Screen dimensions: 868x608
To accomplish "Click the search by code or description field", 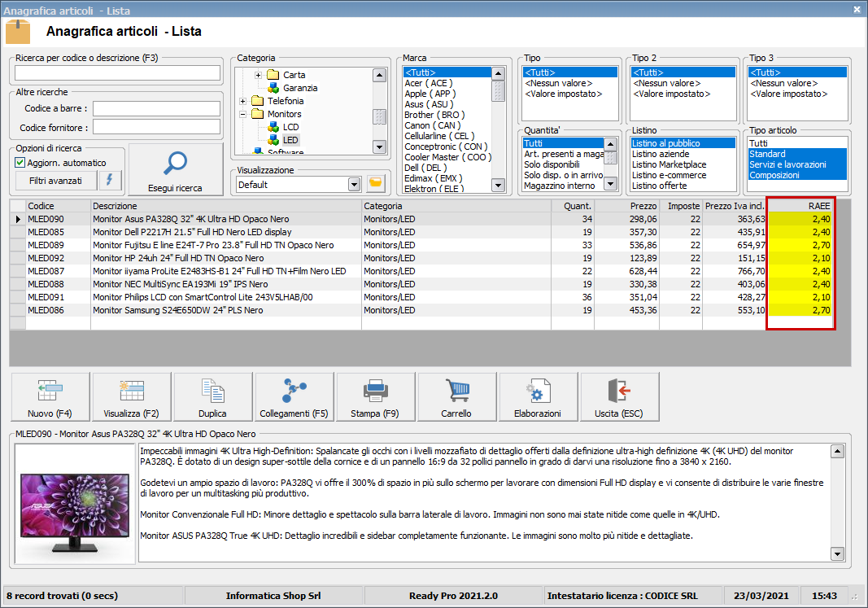I will pyautogui.click(x=117, y=72).
